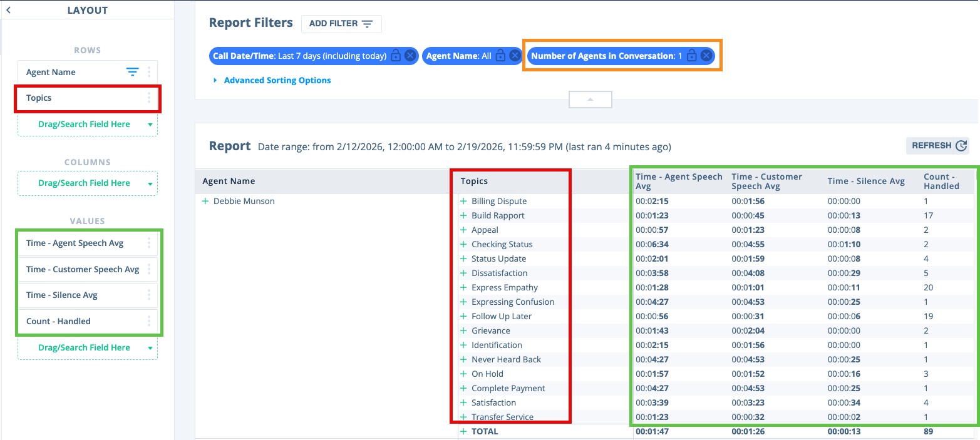This screenshot has height=440, width=980.
Task: Open Time - Silence Avg value options handle
Action: coord(149,295)
